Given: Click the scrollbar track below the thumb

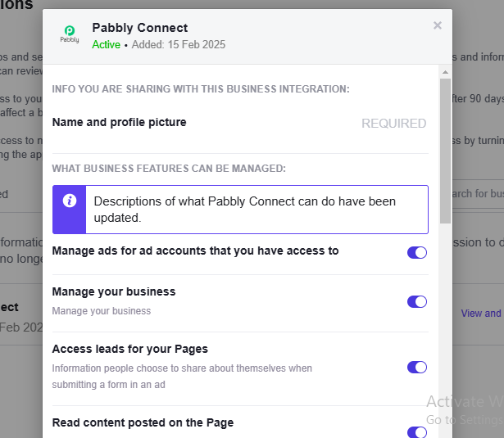Looking at the screenshot, I should pyautogui.click(x=445, y=327).
